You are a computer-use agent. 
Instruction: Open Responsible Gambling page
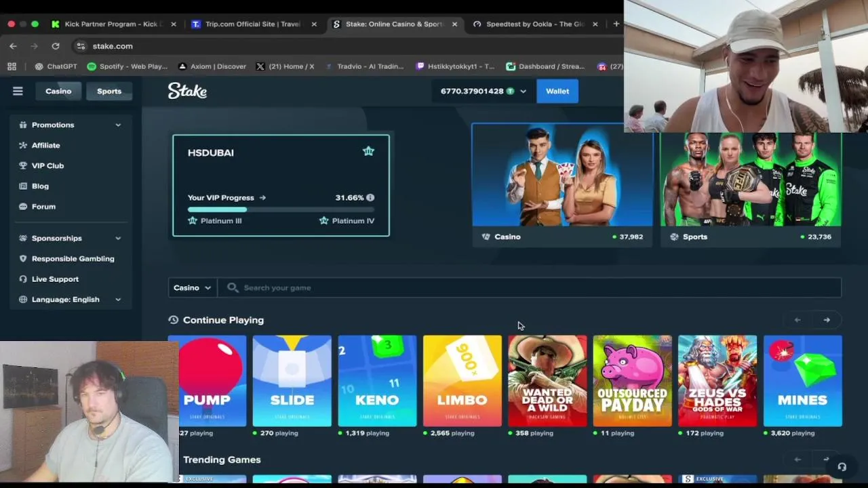[x=73, y=258]
